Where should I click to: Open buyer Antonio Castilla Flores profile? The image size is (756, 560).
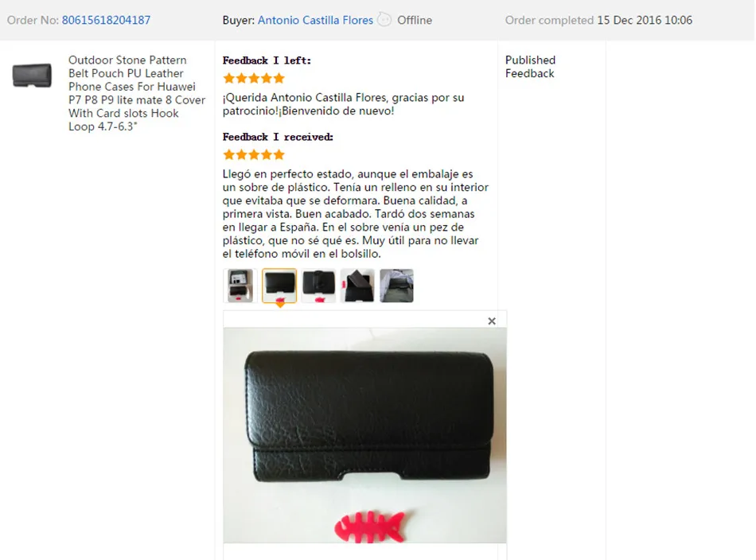[x=315, y=20]
